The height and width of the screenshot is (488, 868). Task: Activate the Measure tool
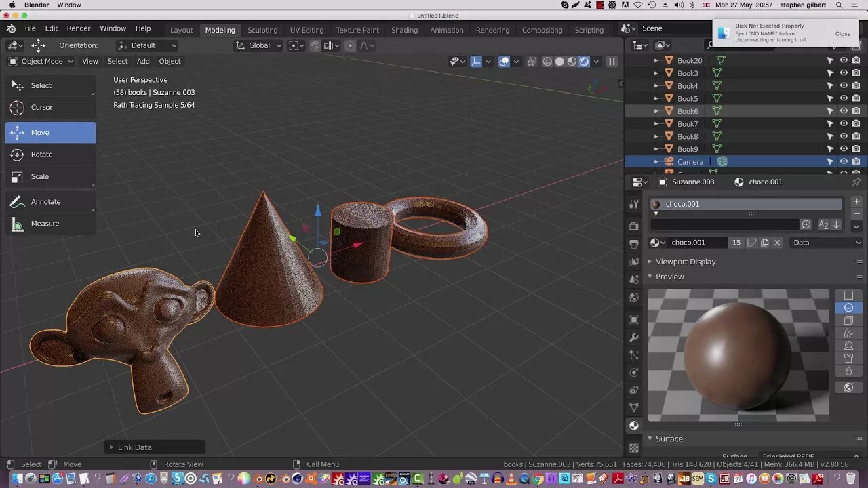click(x=50, y=224)
